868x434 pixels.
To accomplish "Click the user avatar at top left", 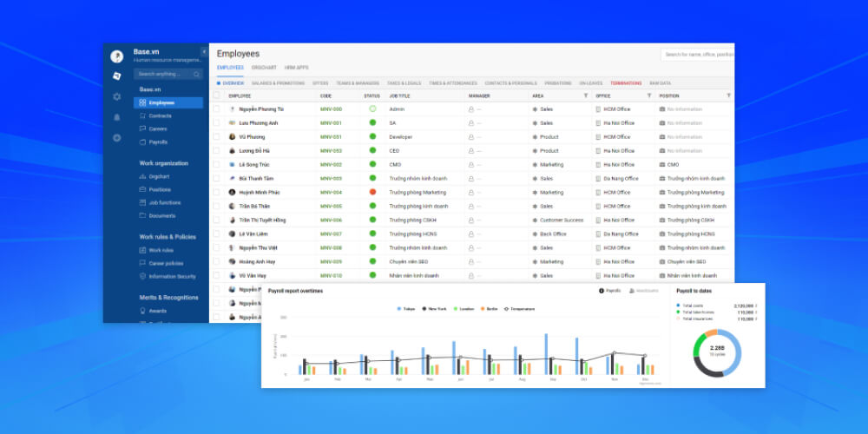I will point(116,56).
